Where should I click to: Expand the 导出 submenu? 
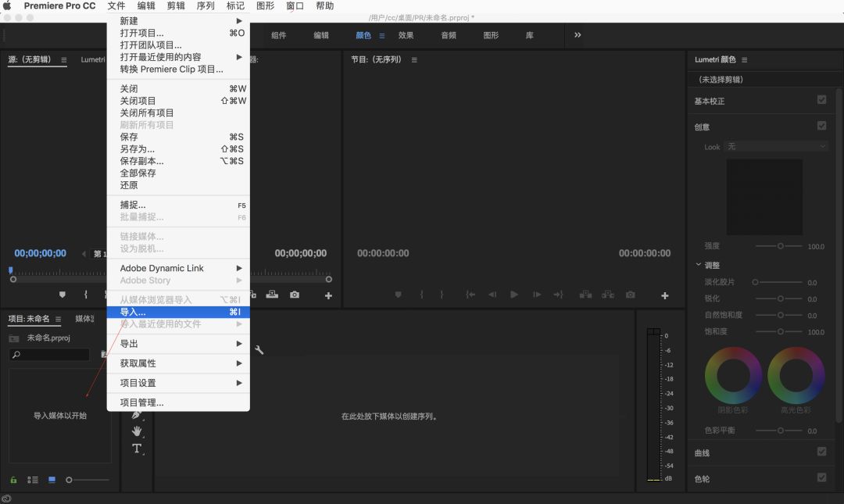coord(178,344)
